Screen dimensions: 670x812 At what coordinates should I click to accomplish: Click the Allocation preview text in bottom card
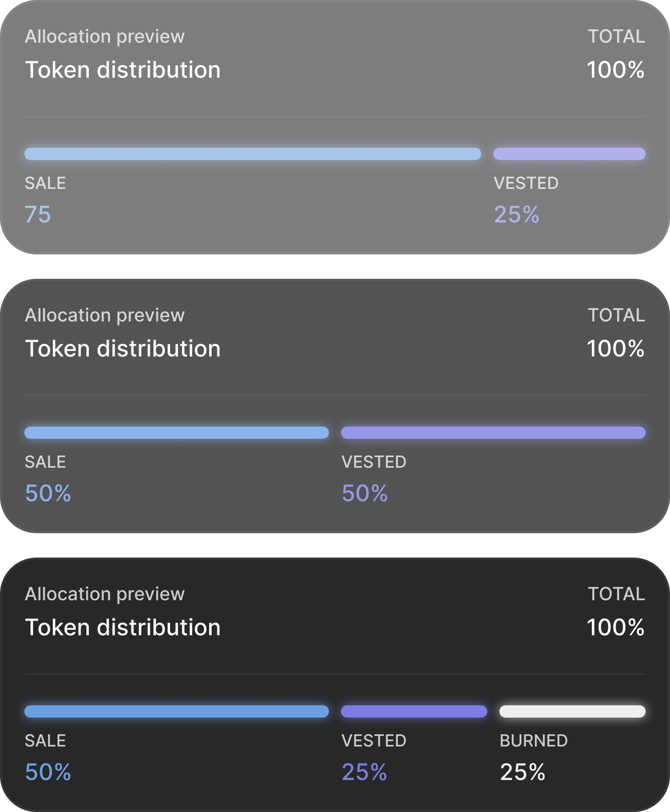[105, 594]
